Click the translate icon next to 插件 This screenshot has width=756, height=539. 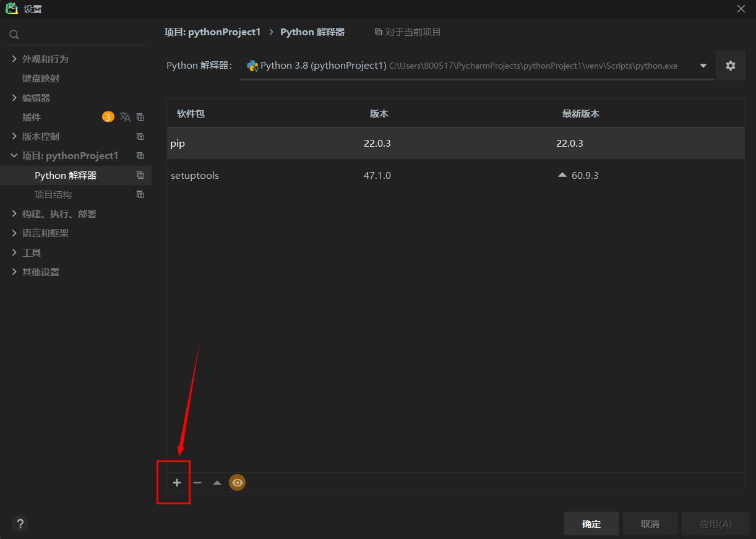[126, 117]
